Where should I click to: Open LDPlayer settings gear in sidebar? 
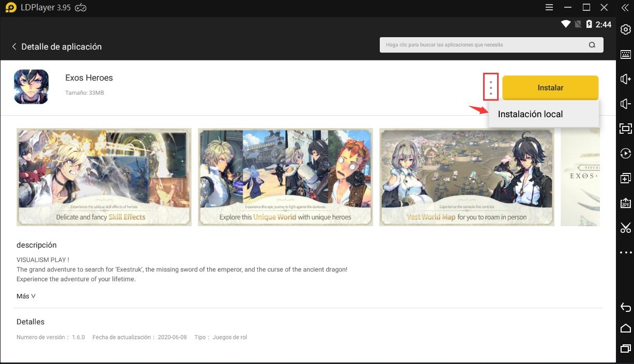point(625,30)
